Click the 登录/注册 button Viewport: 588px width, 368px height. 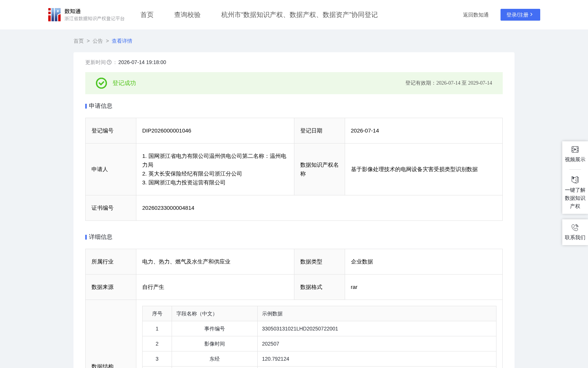coord(520,15)
